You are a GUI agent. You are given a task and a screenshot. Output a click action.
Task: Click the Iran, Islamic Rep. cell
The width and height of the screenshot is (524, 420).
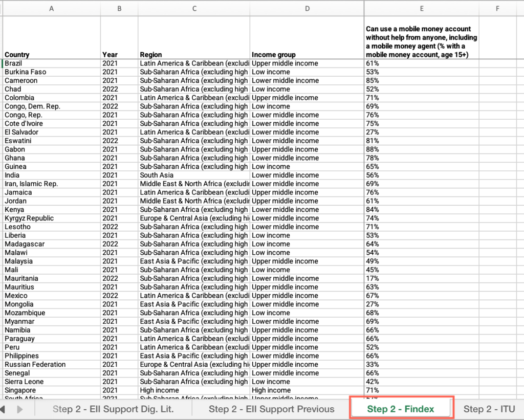pos(52,184)
